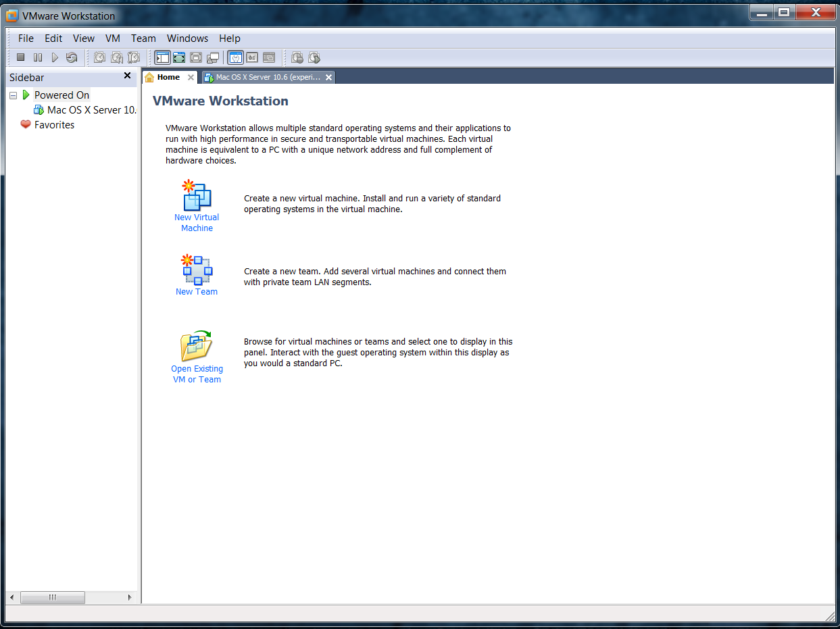Close the Home tab
This screenshot has height=629, width=840.
(x=191, y=78)
